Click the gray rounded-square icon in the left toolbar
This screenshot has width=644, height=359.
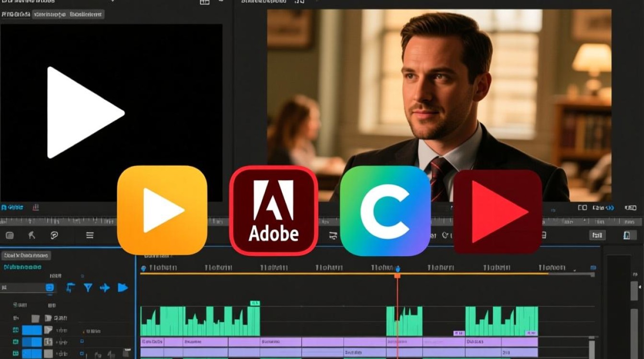10,235
